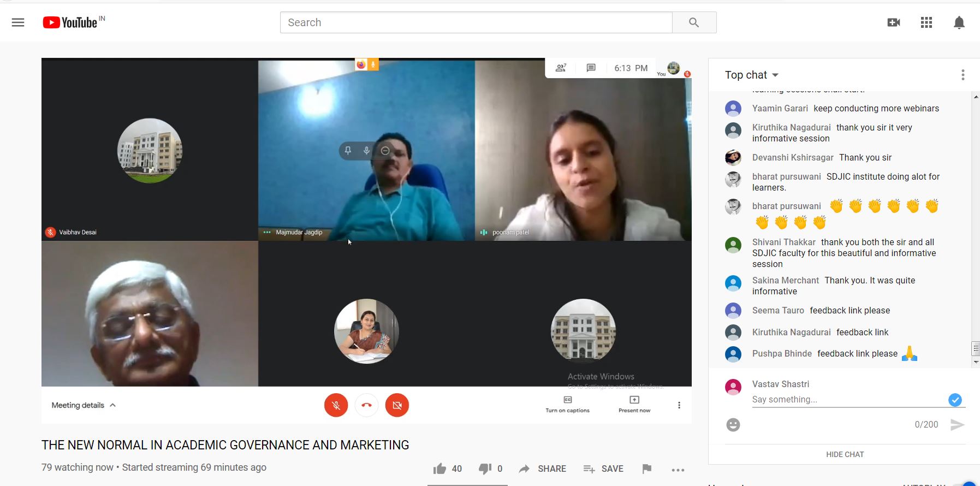Open the emoji picker in chat

(733, 424)
